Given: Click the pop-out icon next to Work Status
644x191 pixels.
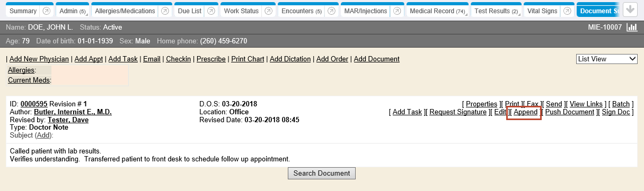Looking at the screenshot, I should pyautogui.click(x=269, y=11).
